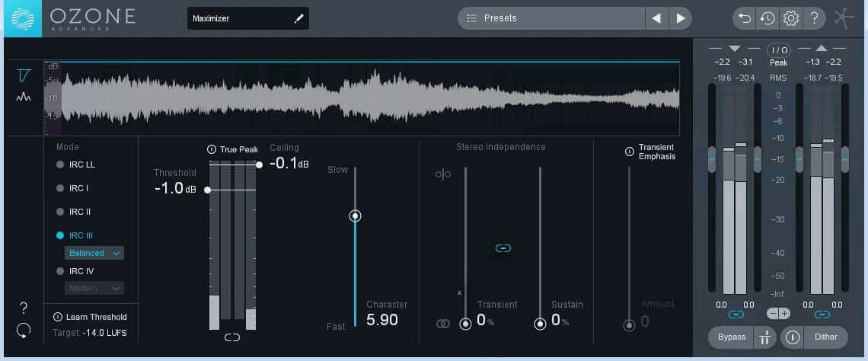Click the linked stereo circles icon

click(443, 324)
